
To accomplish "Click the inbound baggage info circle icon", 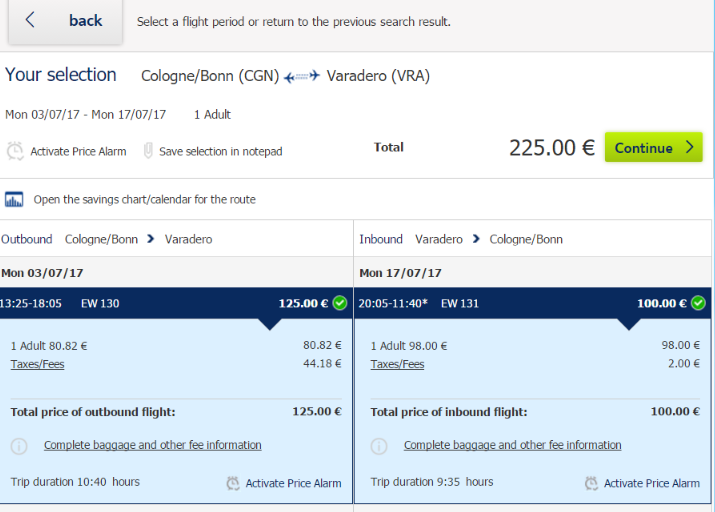I will pyautogui.click(x=379, y=445).
